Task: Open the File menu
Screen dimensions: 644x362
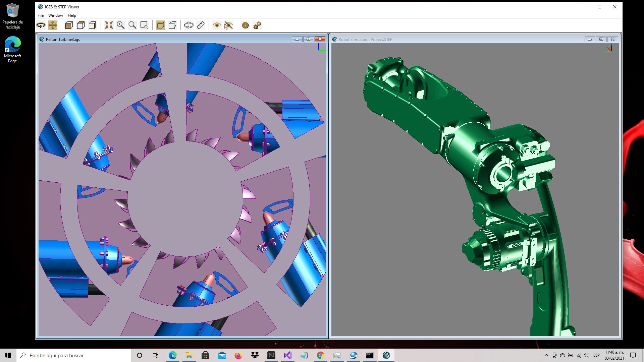Action: click(41, 15)
